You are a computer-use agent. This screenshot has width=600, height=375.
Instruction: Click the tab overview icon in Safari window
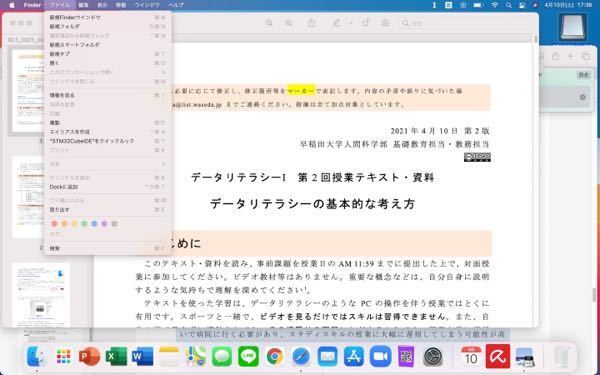tap(586, 56)
